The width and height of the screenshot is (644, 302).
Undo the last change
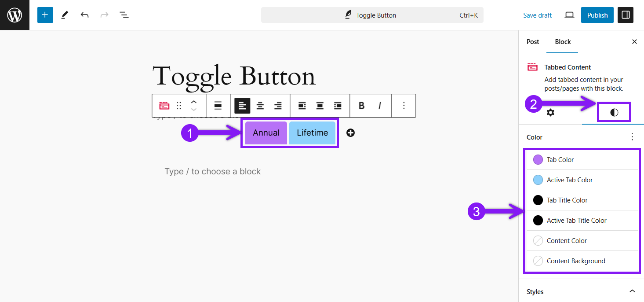point(84,15)
